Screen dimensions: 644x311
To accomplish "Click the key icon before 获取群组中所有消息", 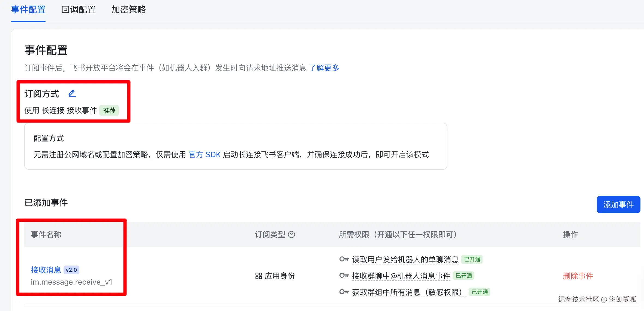I will coord(344,292).
